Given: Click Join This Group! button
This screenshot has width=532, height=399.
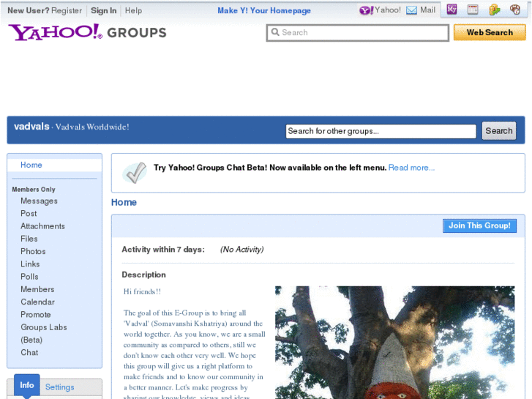Looking at the screenshot, I should (x=479, y=225).
